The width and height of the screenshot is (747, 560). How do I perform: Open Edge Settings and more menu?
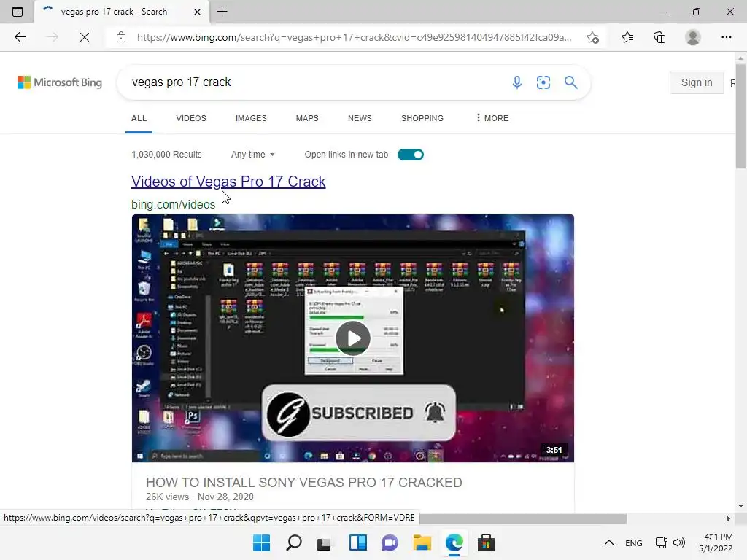coord(726,37)
